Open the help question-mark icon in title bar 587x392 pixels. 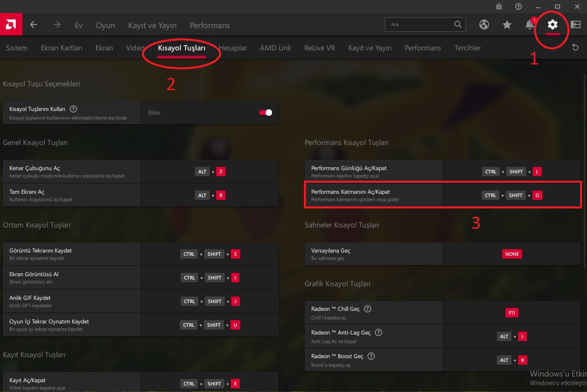tap(518, 7)
